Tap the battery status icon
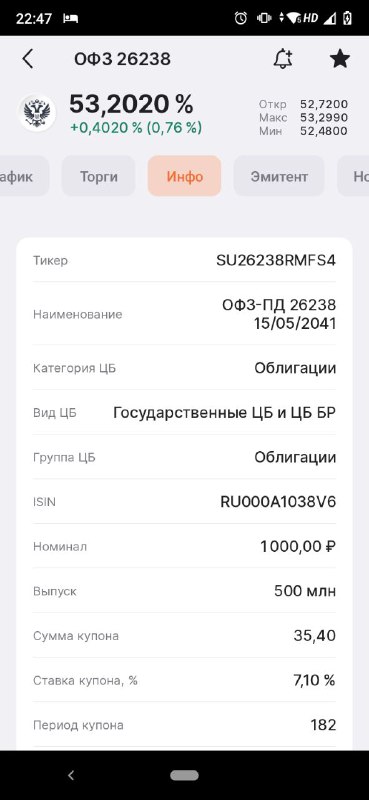 coord(347,18)
